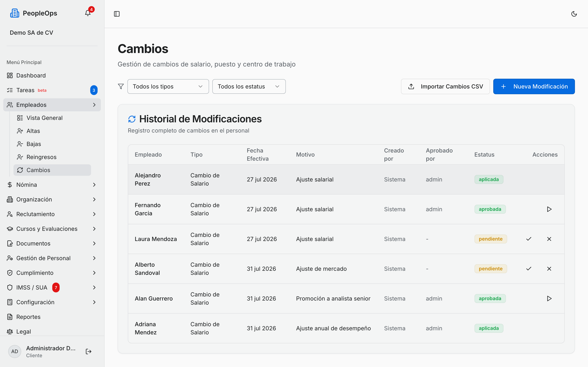Expand the Nómina menu section

[52, 185]
